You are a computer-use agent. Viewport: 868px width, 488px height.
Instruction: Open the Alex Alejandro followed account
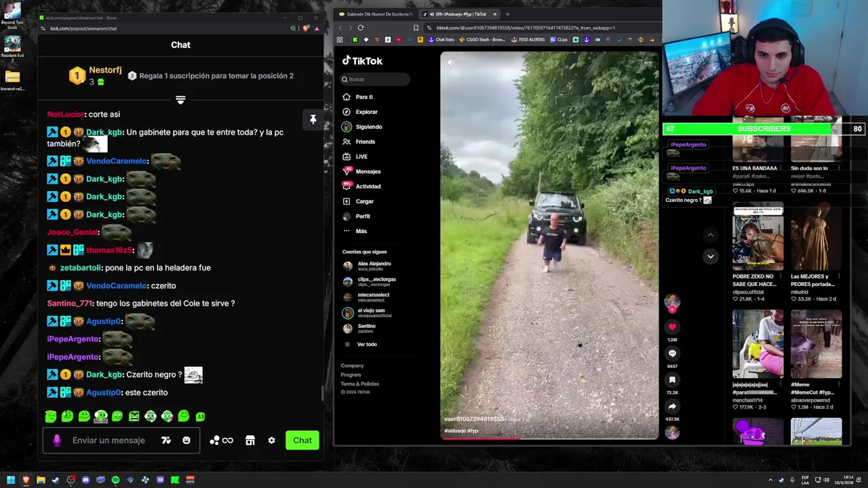(x=367, y=266)
